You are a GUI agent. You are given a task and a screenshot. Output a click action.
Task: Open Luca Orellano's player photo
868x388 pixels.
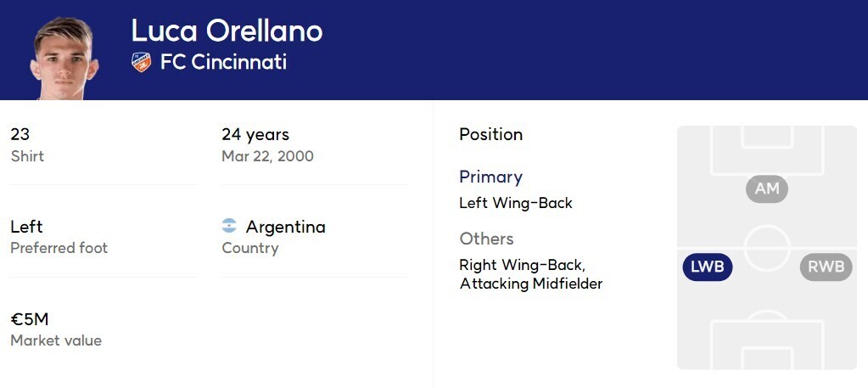click(64, 58)
